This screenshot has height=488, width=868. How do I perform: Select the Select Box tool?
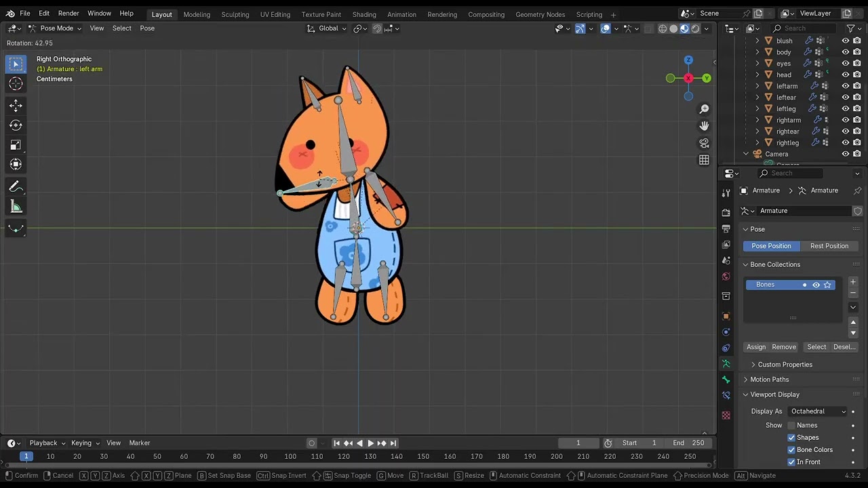coord(16,64)
